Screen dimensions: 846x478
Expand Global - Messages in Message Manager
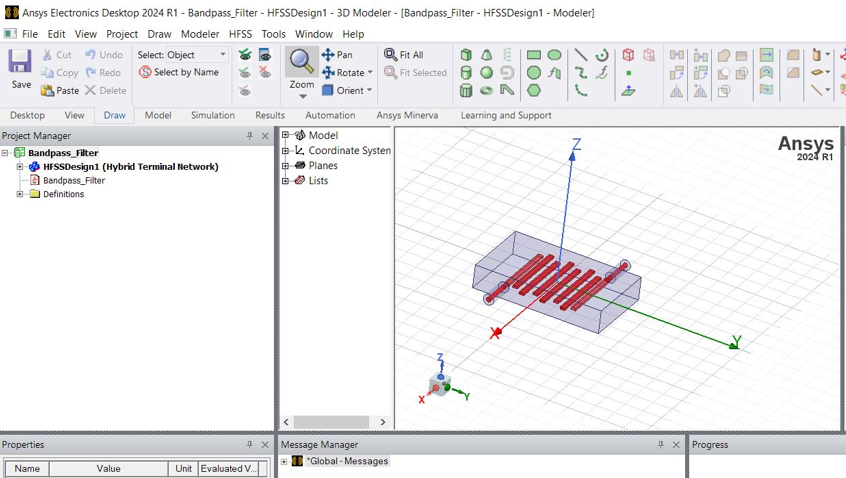[284, 462]
